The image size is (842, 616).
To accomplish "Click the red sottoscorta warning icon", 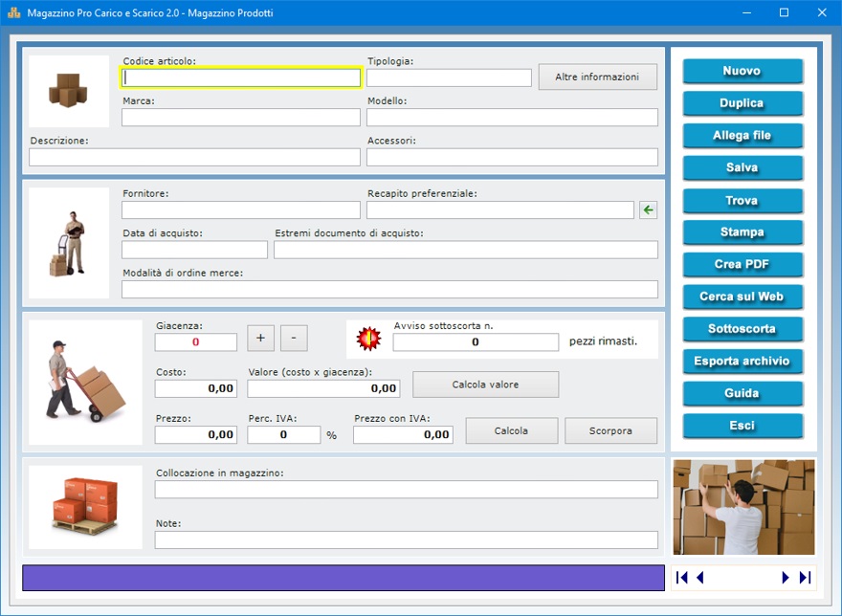I will 369,340.
